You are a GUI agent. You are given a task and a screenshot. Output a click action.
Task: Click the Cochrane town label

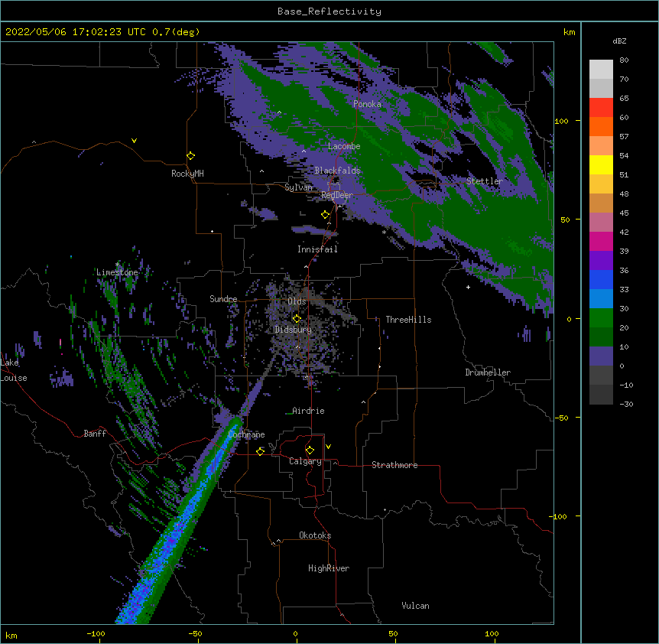pyautogui.click(x=246, y=434)
